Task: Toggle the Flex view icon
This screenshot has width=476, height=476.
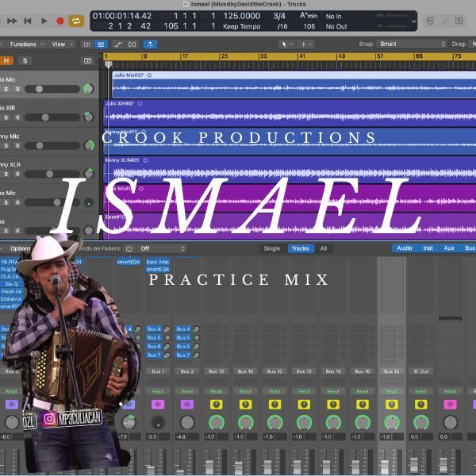Action: [132, 44]
